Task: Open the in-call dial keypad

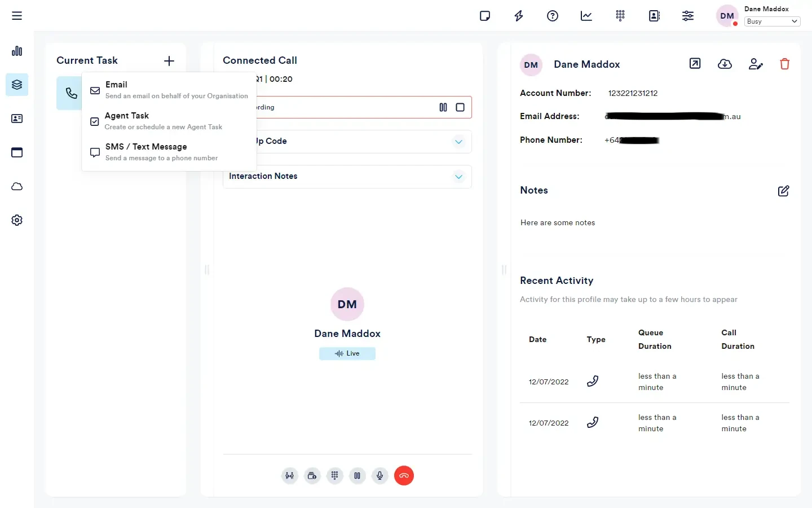Action: click(335, 476)
